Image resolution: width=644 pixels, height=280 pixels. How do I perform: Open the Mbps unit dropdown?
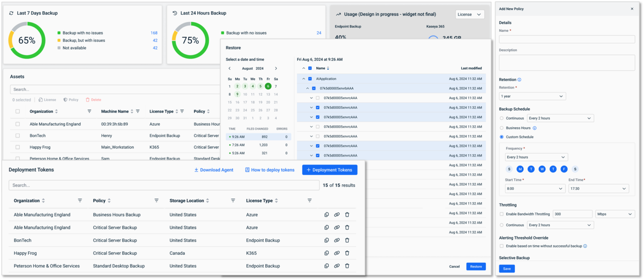click(615, 214)
